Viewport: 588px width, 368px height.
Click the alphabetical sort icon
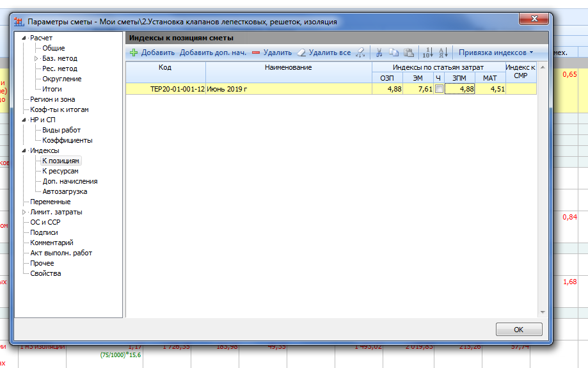[x=443, y=52]
